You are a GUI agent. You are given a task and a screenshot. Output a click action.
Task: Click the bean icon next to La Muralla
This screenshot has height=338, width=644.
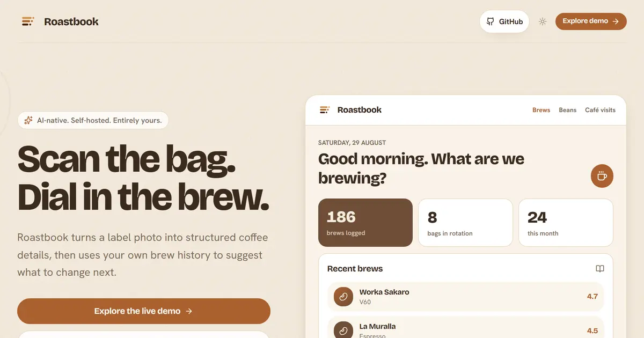pyautogui.click(x=343, y=329)
